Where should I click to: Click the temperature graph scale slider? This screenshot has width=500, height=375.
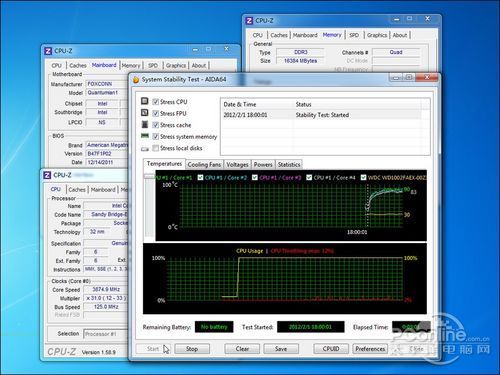(x=149, y=176)
